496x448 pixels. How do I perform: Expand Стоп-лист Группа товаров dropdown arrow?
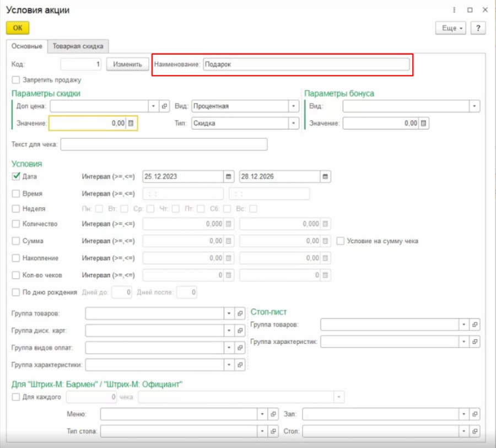(463, 325)
